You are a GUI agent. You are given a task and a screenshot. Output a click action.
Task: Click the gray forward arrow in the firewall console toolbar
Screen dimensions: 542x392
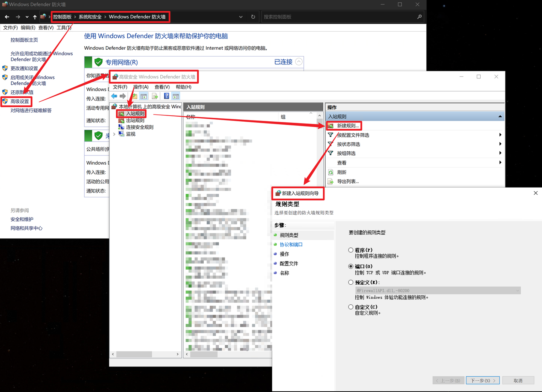pos(123,96)
